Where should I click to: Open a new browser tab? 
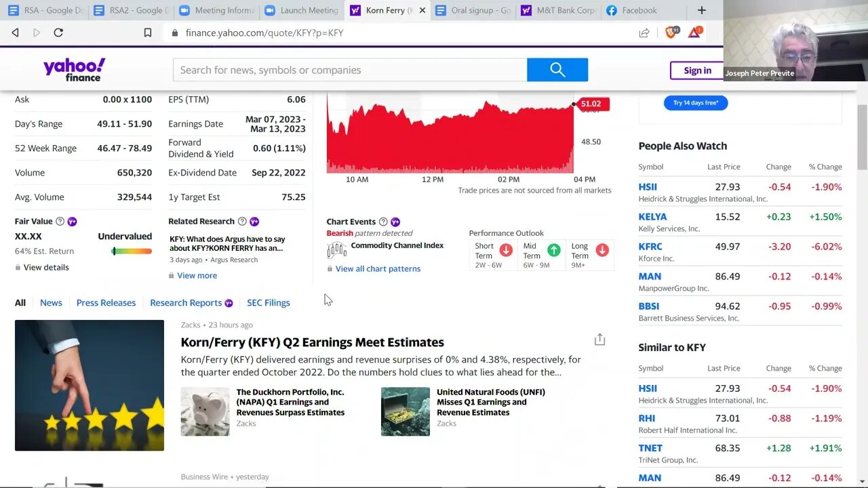701,10
